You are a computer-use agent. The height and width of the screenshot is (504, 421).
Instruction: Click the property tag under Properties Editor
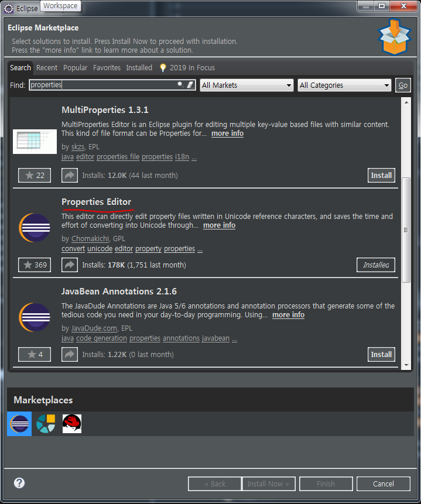coord(148,249)
